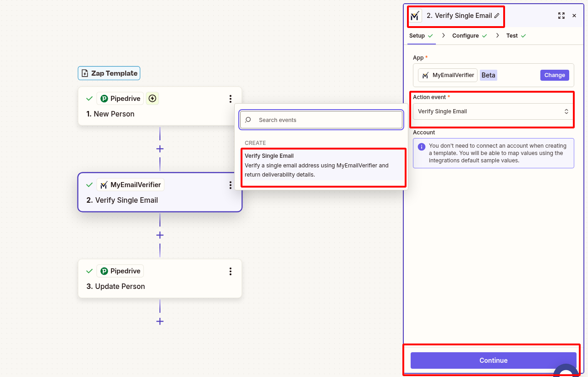Open the Action event dropdown
588x377 pixels.
point(492,111)
